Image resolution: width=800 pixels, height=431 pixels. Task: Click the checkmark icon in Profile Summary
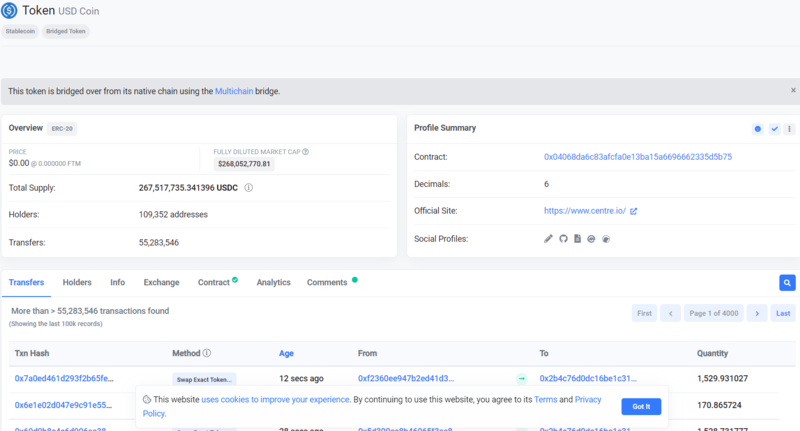[774, 129]
